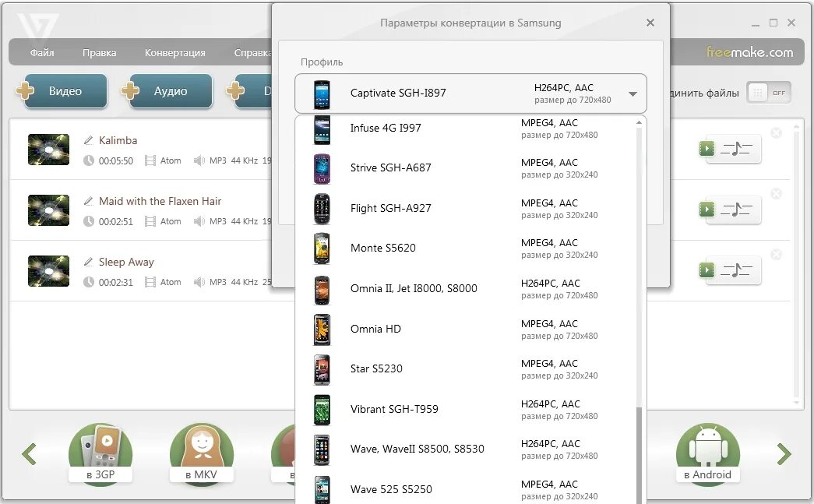Click the Wave, WaveII S8500 phone icon

click(322, 450)
